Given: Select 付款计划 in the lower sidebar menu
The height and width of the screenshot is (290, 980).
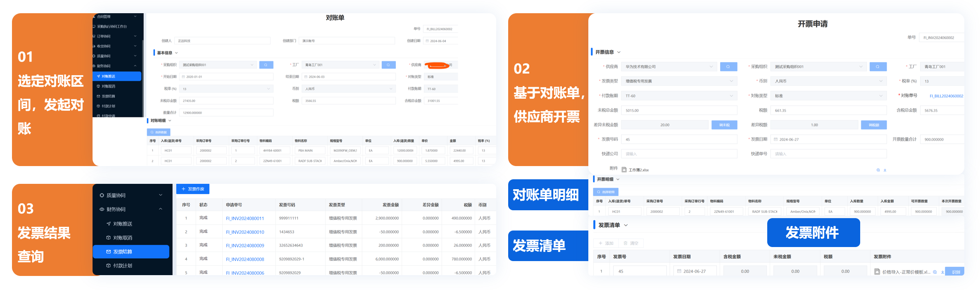Looking at the screenshot, I should click(123, 266).
